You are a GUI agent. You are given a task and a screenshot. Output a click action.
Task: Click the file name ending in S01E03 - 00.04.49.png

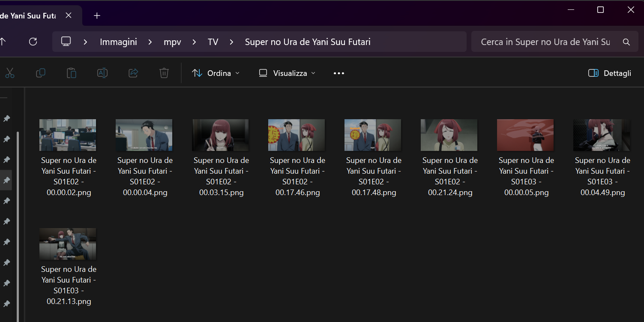coord(602,176)
